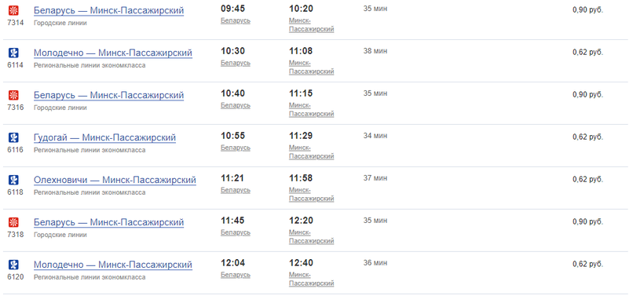Open the 09:45 Беларусь — Минск-Пассажирский route
644x296 pixels.
(109, 11)
